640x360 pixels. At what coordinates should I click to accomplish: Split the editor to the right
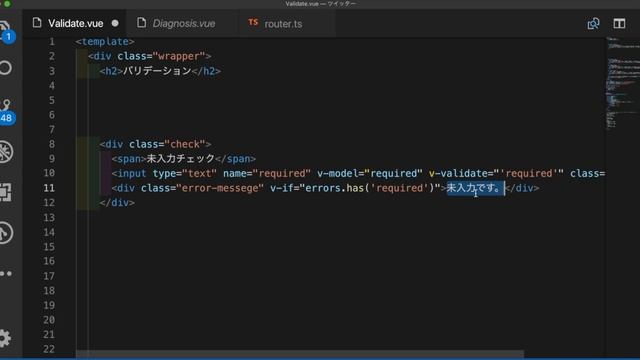point(619,24)
